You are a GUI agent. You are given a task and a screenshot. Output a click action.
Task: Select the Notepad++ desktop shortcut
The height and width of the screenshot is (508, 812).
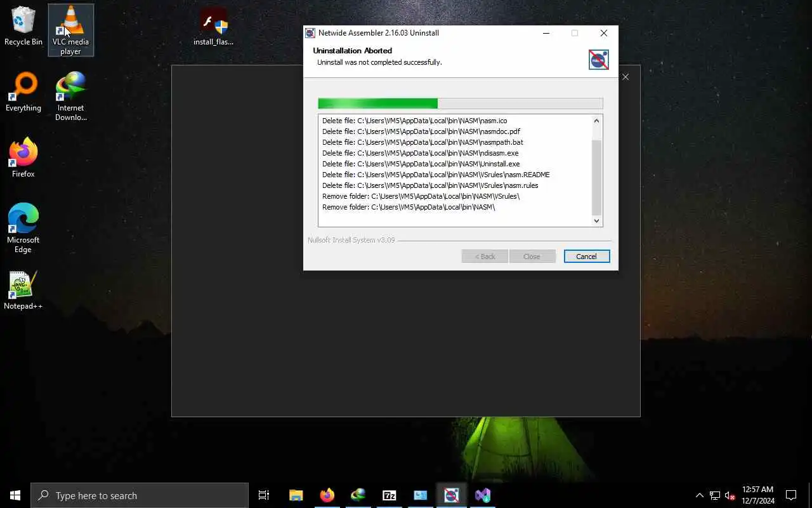[x=23, y=291]
